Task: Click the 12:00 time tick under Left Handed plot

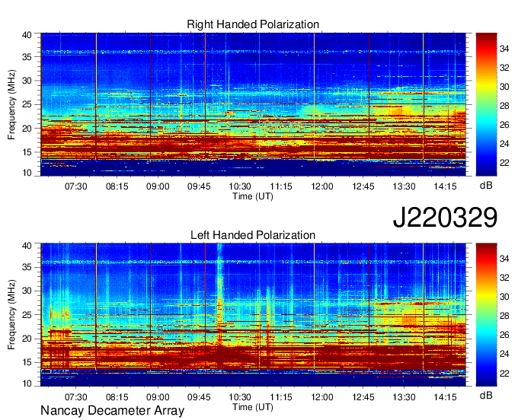Action: click(322, 397)
